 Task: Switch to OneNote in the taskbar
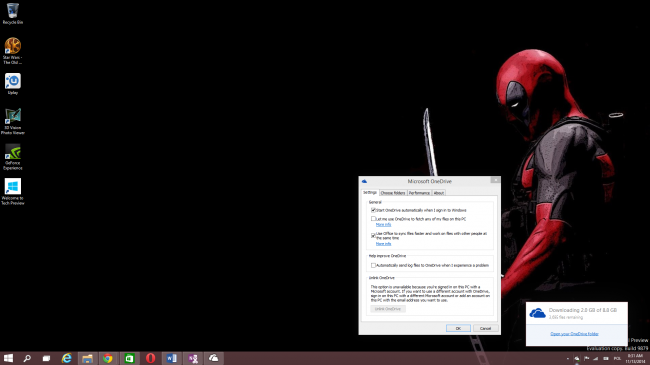pos(193,358)
